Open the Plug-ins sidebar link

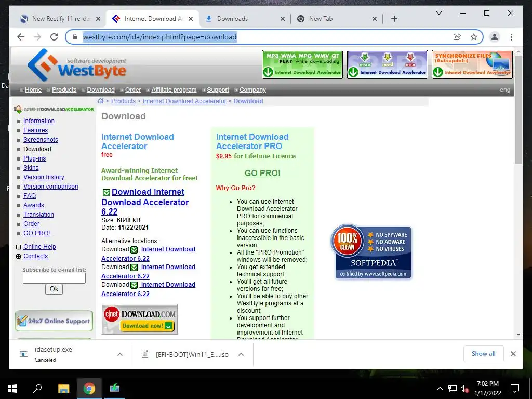click(x=35, y=158)
